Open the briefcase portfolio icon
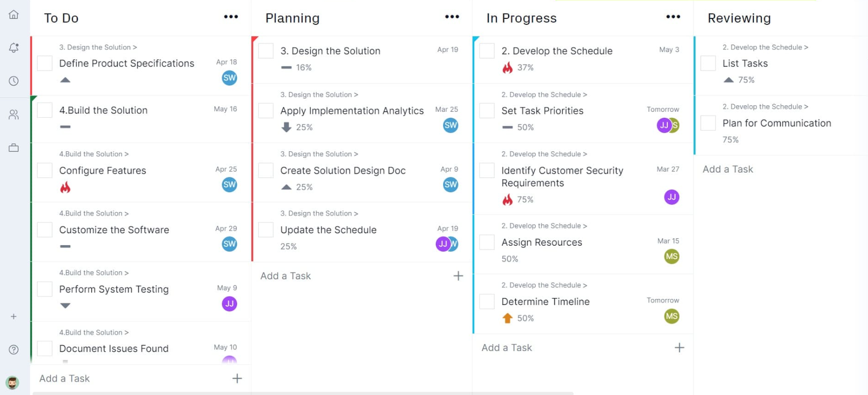 click(x=14, y=148)
